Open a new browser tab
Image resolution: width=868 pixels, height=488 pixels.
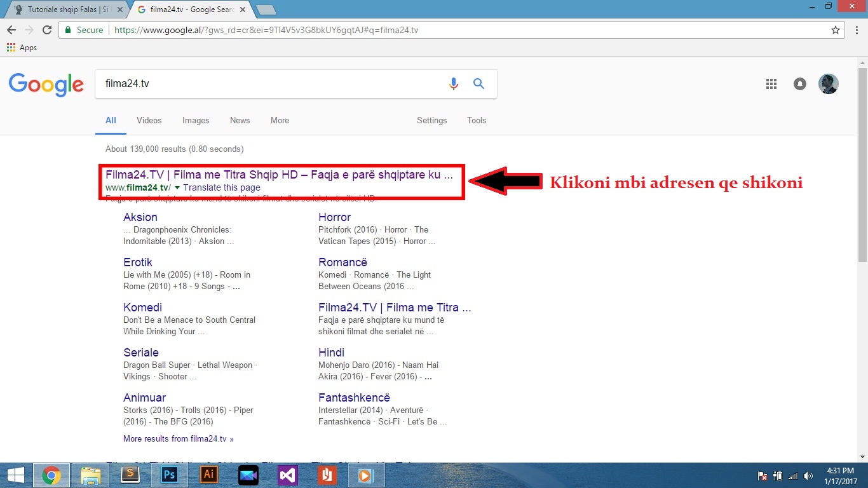266,10
